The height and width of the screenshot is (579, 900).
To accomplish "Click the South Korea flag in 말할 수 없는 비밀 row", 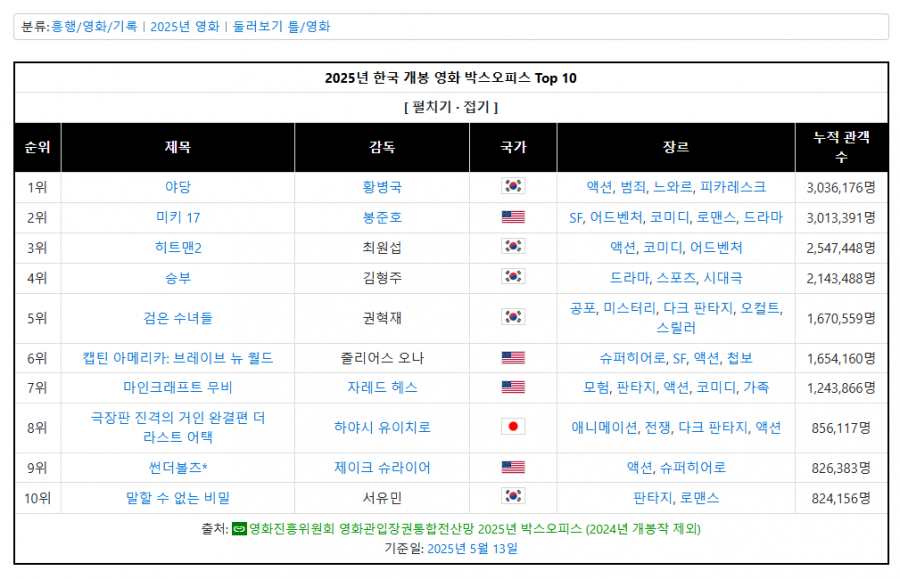I will (513, 496).
